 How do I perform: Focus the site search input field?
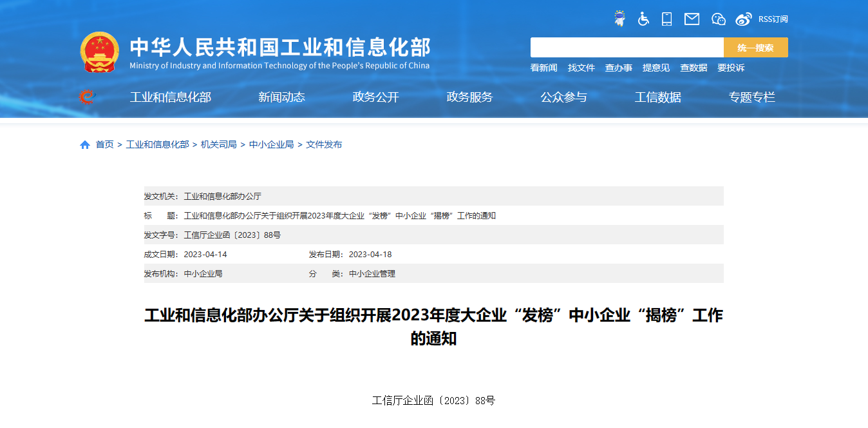point(627,48)
